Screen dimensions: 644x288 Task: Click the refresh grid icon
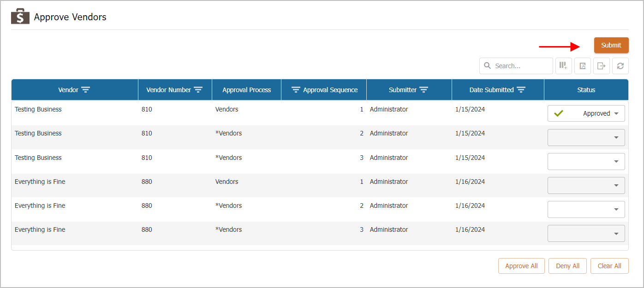tap(620, 66)
